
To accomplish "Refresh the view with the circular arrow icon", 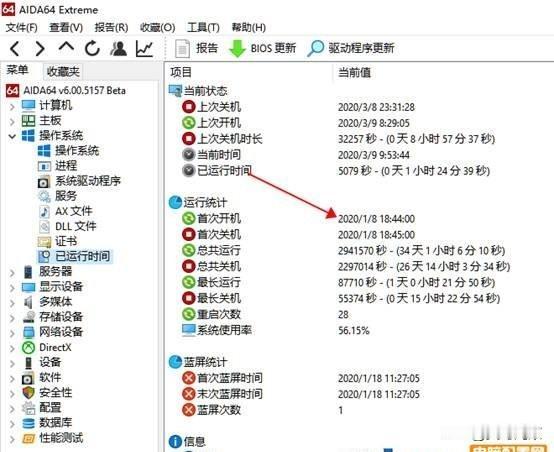I will (92, 48).
